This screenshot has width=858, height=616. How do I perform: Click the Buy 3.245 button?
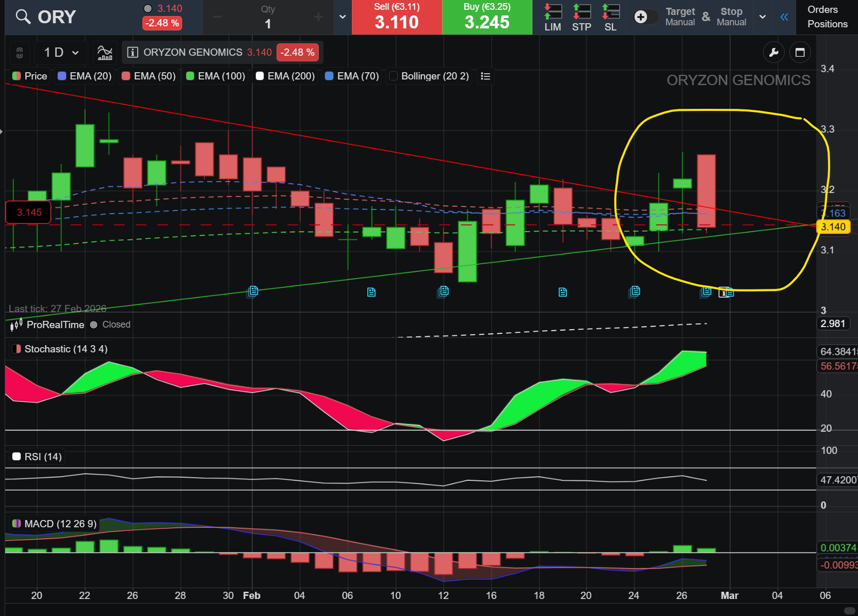point(487,17)
